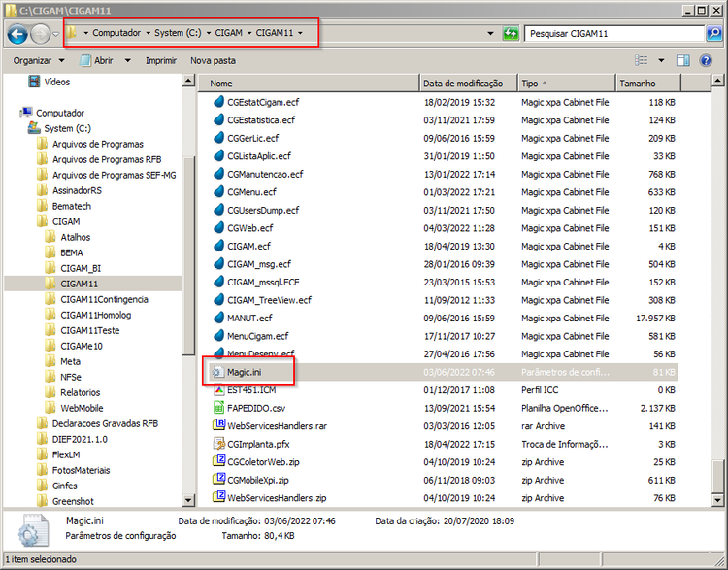Viewport: 728px width, 570px height.
Task: Open the address bar history dropdown
Action: tap(490, 33)
